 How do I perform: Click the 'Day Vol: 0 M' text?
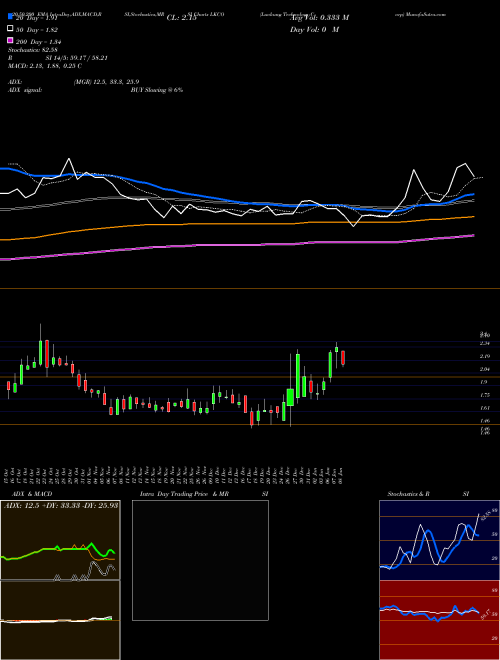point(314,29)
